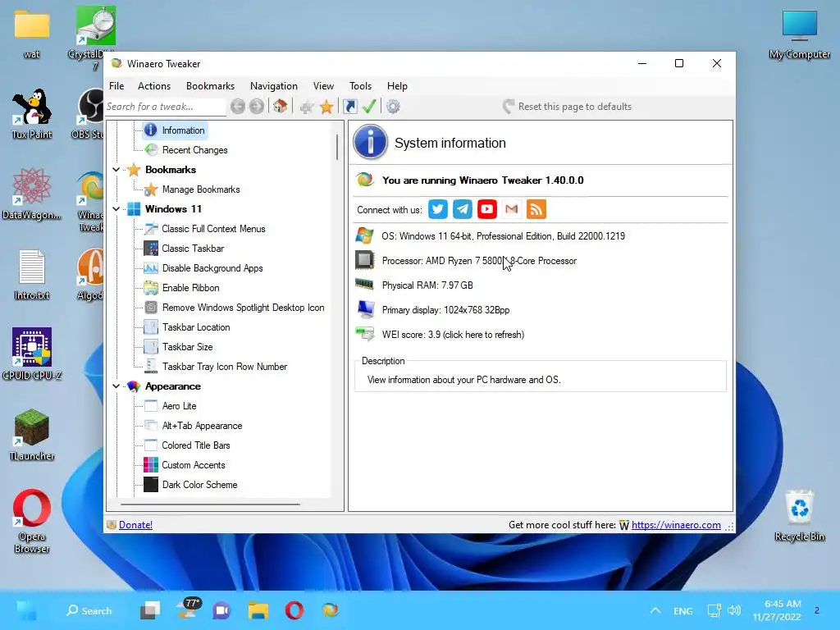Screen dimensions: 840x630
Task: Select Disable Background Apps tweak
Action: [212, 268]
